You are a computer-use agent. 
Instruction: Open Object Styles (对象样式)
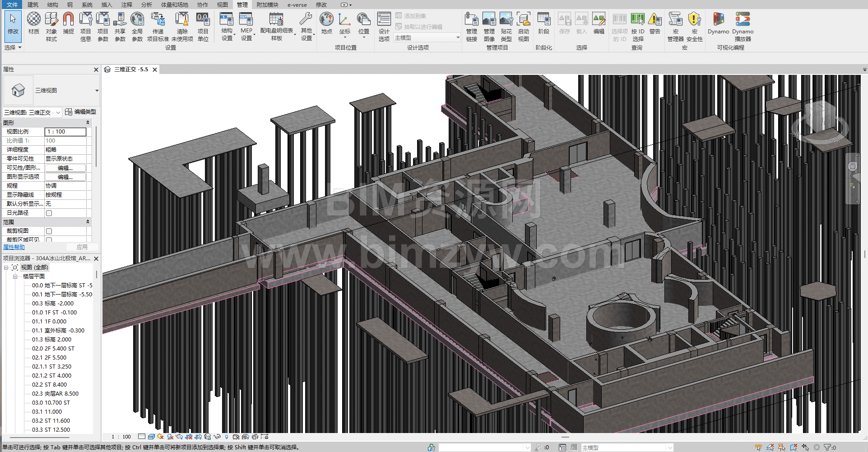point(51,27)
